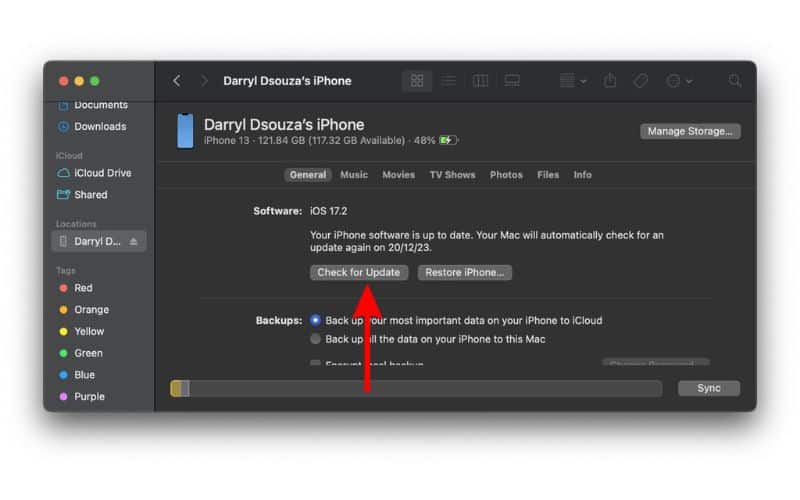The image size is (800, 500).
Task: Minimize the window with yellow button
Action: pyautogui.click(x=79, y=81)
